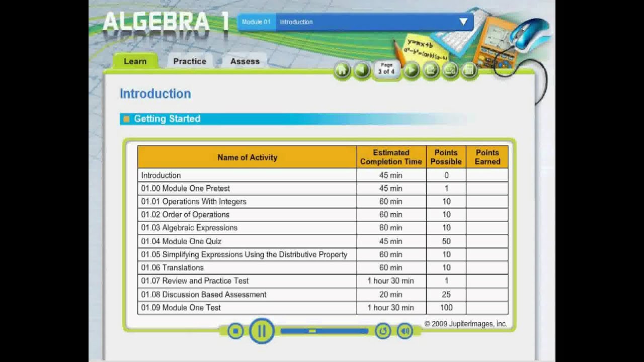Go to the course home page icon
The width and height of the screenshot is (644, 362).
tap(342, 71)
